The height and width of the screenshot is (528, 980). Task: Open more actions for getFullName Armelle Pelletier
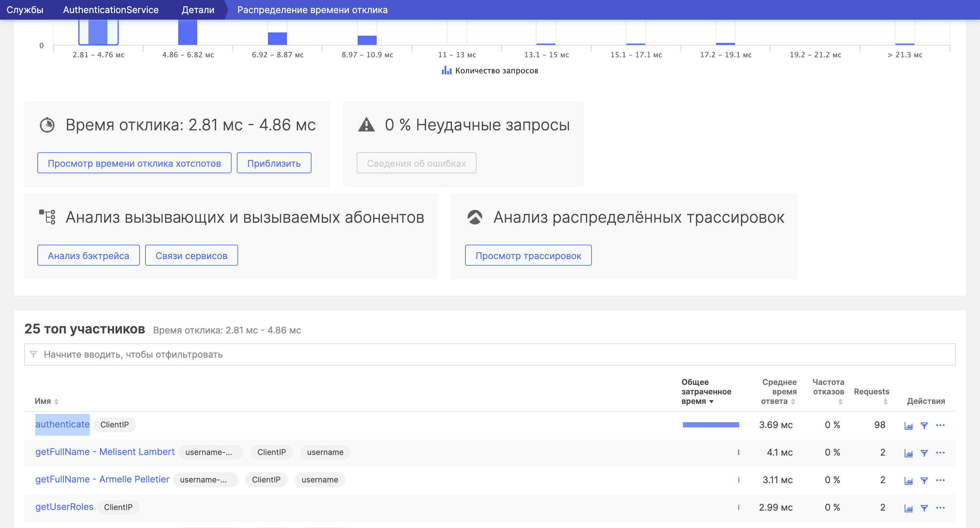[x=940, y=480]
